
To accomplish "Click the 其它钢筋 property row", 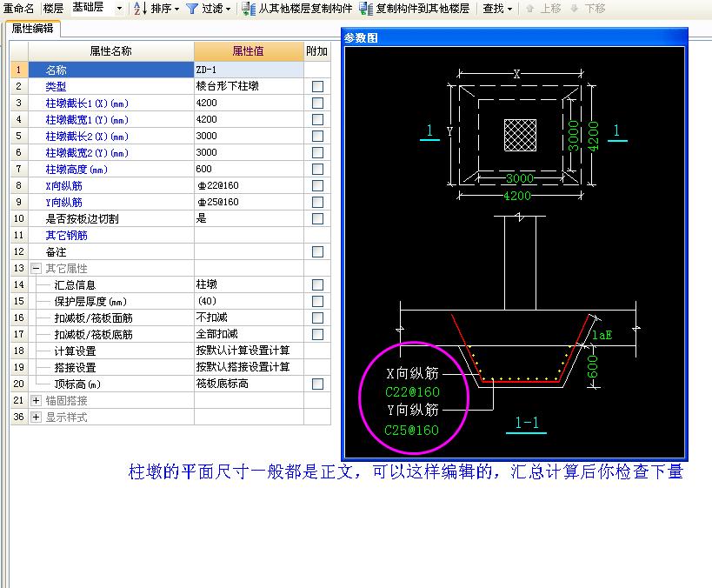I will (110, 235).
